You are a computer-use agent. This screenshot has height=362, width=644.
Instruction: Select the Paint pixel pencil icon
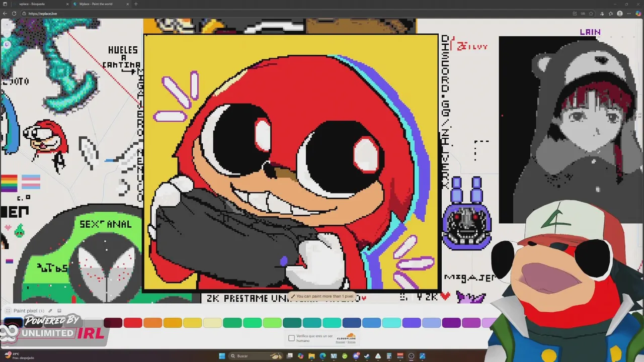pyautogui.click(x=50, y=311)
